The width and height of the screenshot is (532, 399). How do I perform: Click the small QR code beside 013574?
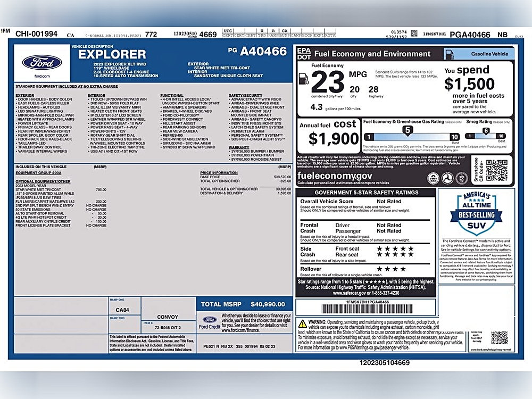point(414,33)
